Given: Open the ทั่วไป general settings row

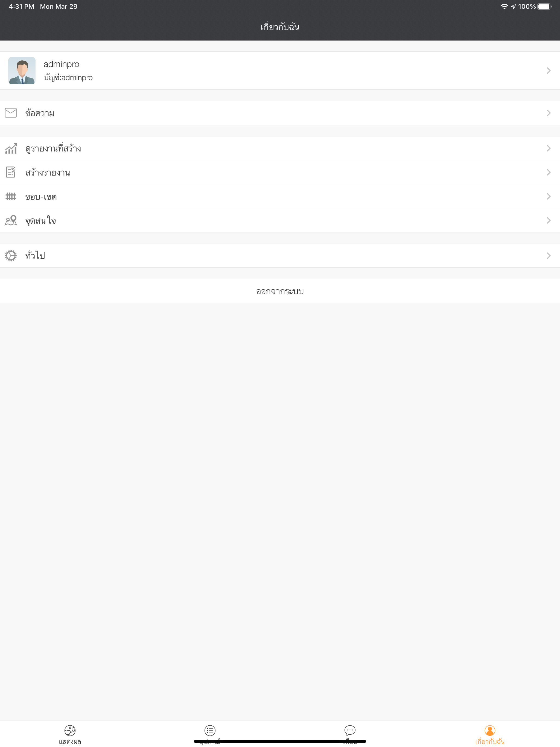Looking at the screenshot, I should click(280, 256).
